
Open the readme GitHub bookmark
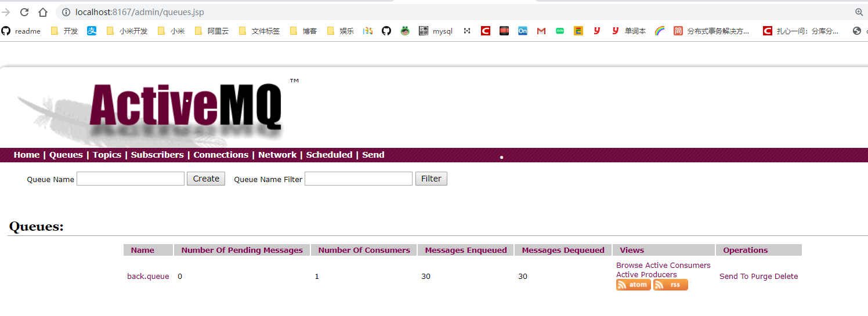(21, 31)
